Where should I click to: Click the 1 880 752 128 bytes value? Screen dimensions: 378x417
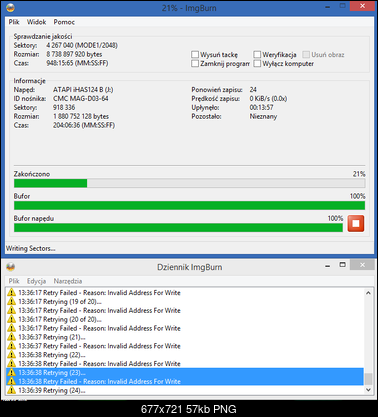tap(81, 116)
